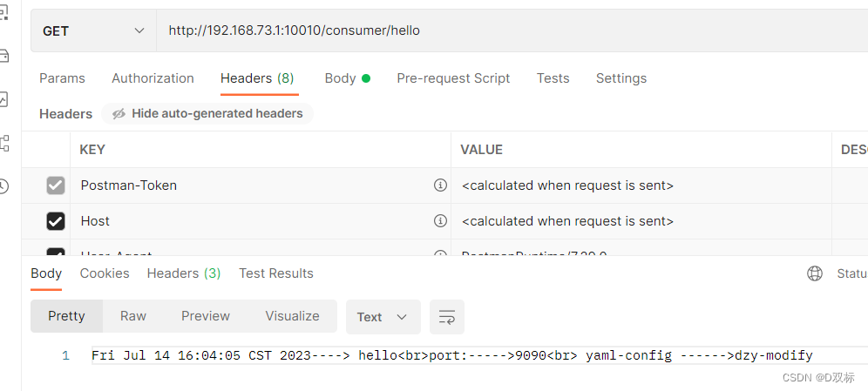Toggle the wrap lines icon
Image resolution: width=868 pixels, height=391 pixels.
click(447, 317)
